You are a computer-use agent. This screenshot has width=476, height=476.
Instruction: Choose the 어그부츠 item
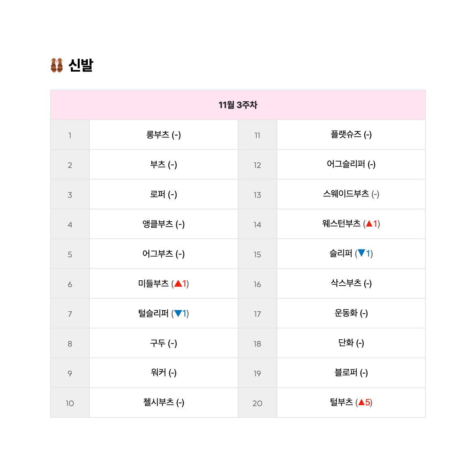tap(164, 254)
